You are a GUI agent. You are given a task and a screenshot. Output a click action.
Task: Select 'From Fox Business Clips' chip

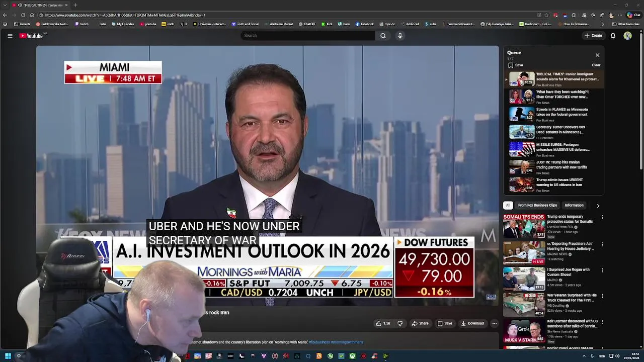(x=537, y=205)
